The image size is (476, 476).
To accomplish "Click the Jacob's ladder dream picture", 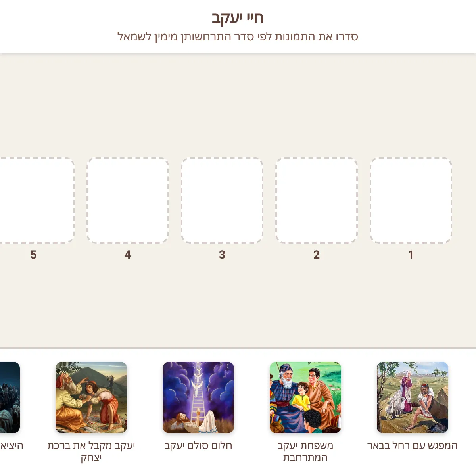I will [198, 397].
